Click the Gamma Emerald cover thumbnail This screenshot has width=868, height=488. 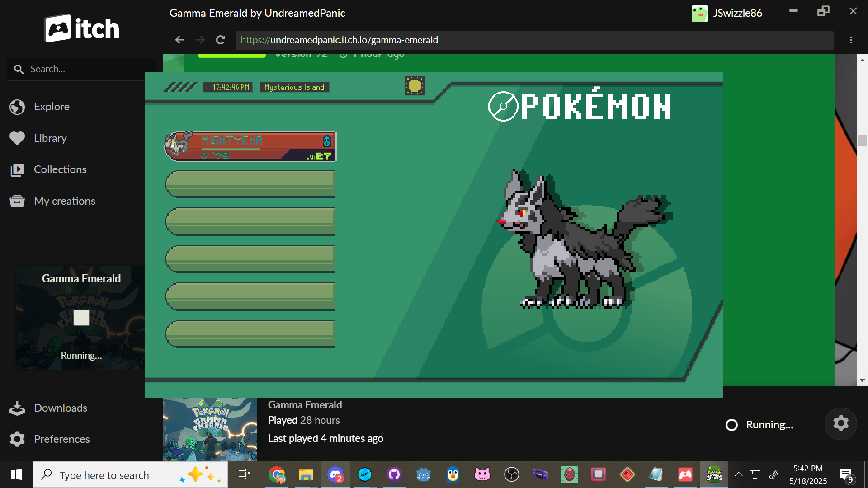click(x=210, y=429)
